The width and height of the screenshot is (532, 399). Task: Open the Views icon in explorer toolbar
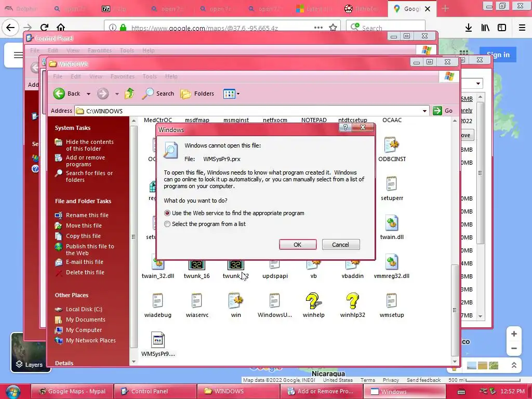click(229, 94)
